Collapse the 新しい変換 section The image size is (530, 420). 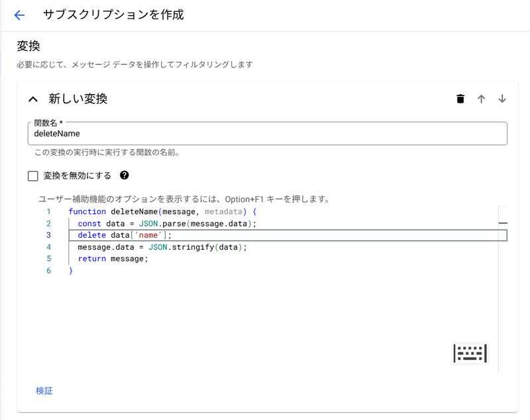33,99
